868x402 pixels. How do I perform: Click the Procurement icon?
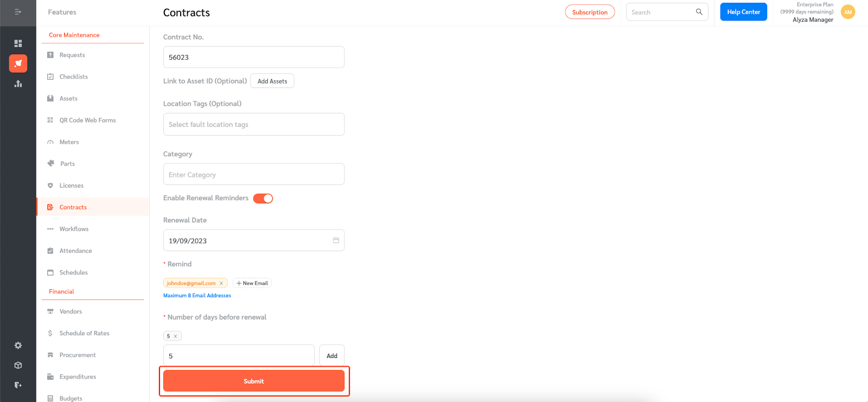point(50,355)
